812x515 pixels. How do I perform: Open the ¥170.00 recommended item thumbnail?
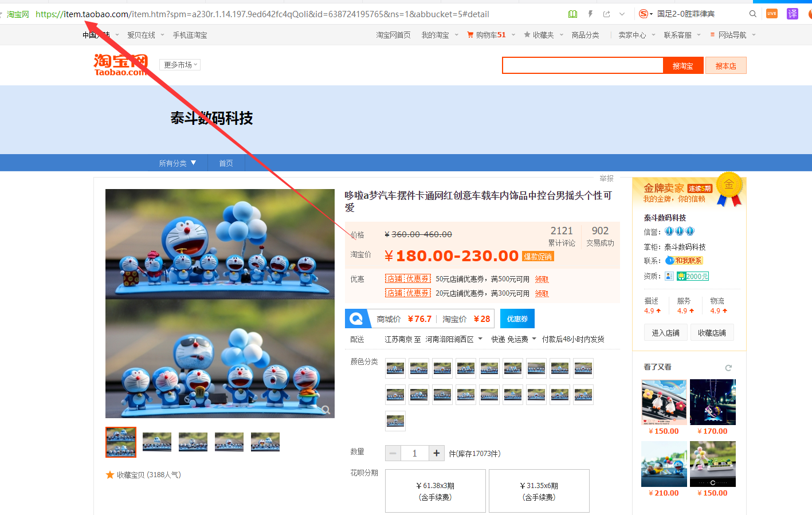click(712, 402)
